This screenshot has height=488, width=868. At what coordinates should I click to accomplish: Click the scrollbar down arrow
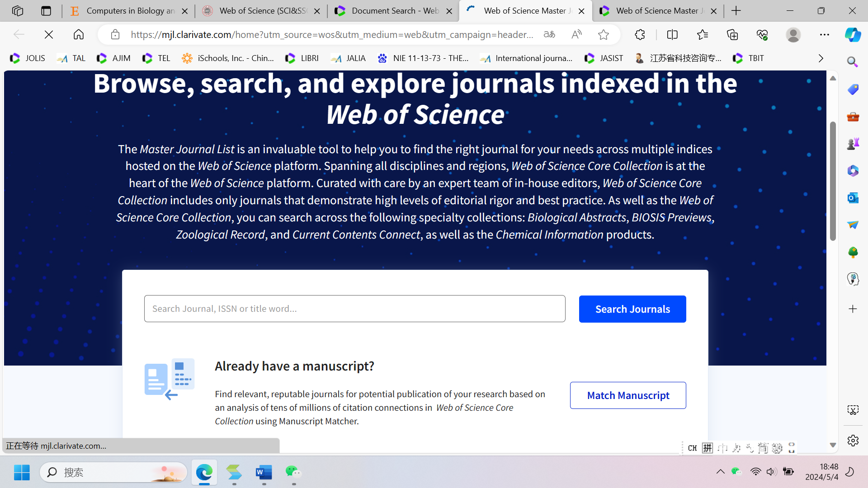(833, 446)
